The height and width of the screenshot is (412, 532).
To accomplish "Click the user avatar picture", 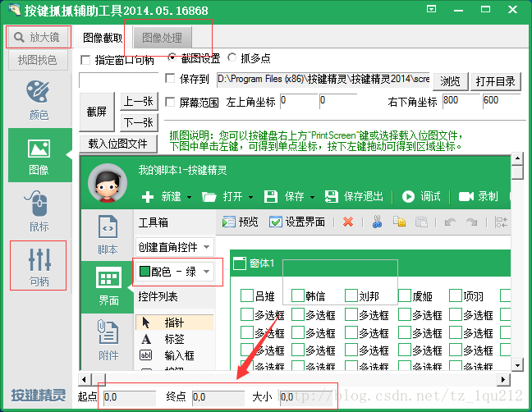I will point(108,184).
